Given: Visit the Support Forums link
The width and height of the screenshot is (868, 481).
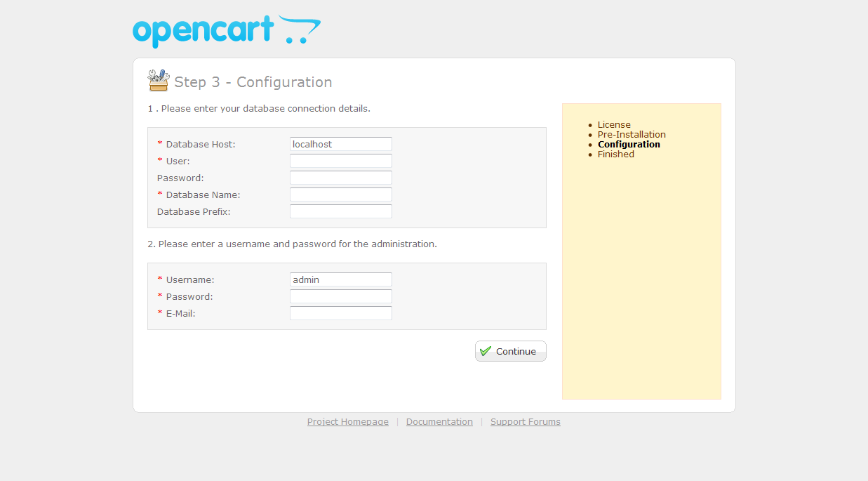Looking at the screenshot, I should coord(525,422).
